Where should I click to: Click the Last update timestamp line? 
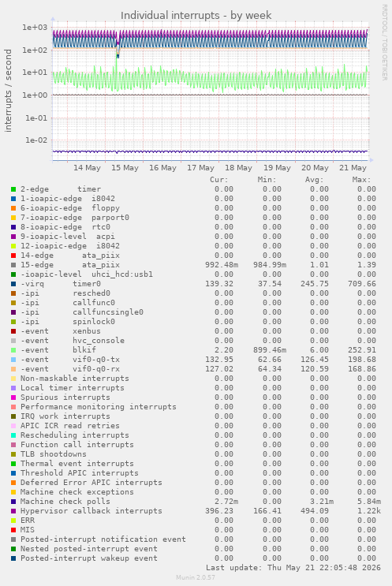coord(293,568)
